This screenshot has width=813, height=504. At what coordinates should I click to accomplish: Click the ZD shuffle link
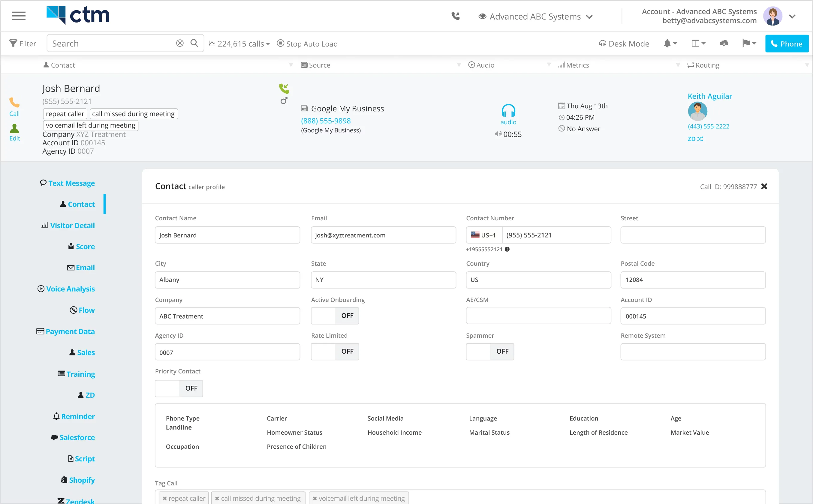[x=695, y=139]
